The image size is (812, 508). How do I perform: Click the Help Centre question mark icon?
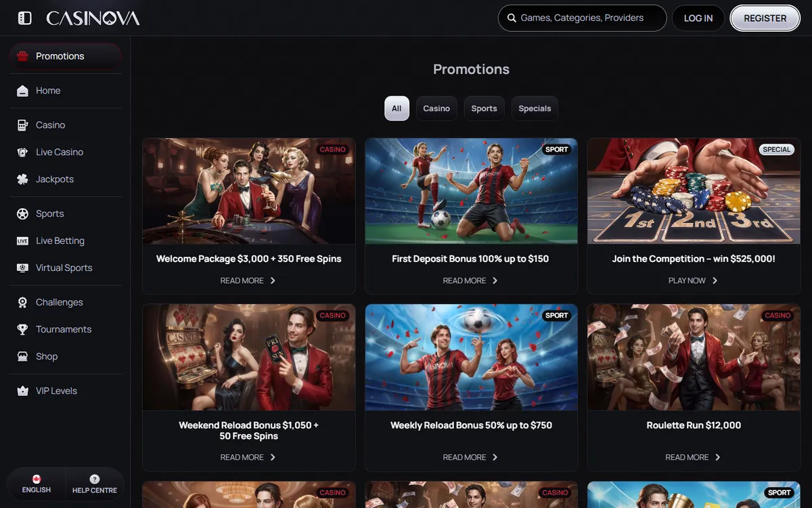(x=95, y=479)
